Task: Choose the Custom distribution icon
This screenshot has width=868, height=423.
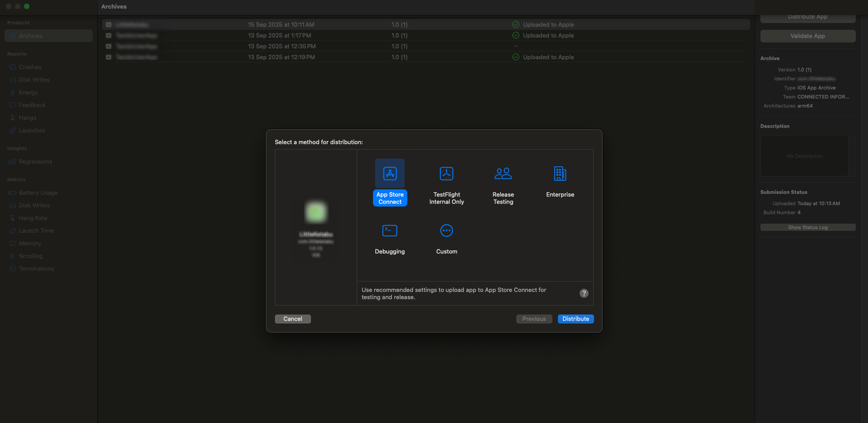Action: tap(446, 231)
